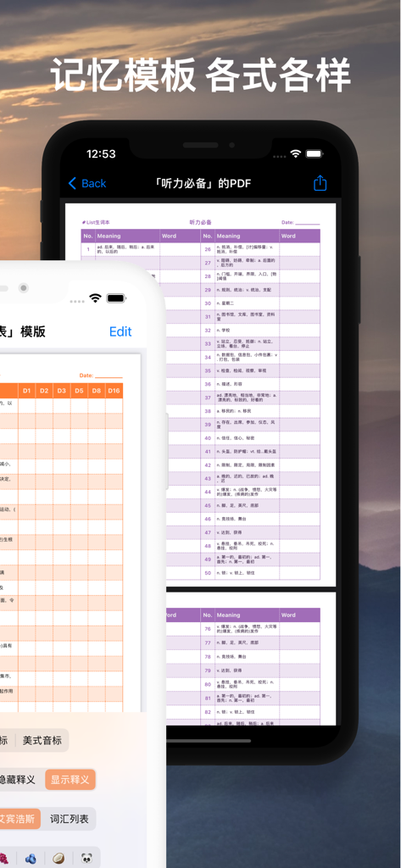Click the D3 column header
Viewport: 401px width, 868px height.
tap(62, 391)
